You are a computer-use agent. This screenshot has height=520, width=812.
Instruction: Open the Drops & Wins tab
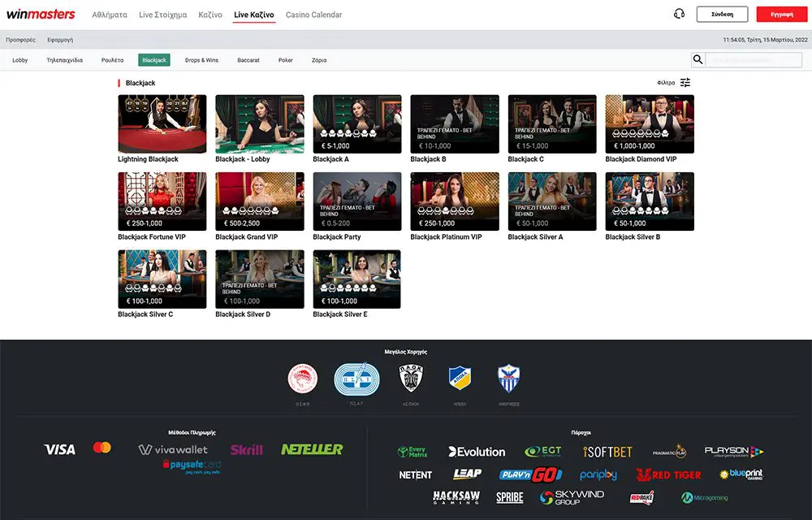pyautogui.click(x=201, y=60)
